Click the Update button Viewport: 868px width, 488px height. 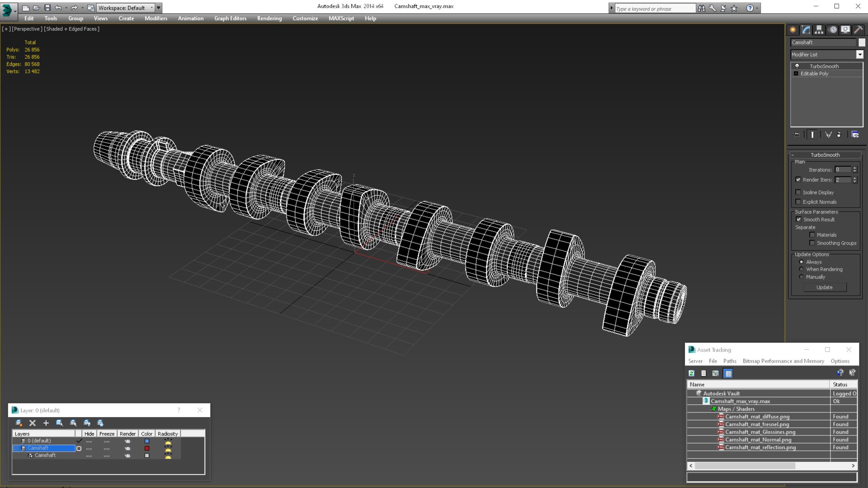[824, 287]
